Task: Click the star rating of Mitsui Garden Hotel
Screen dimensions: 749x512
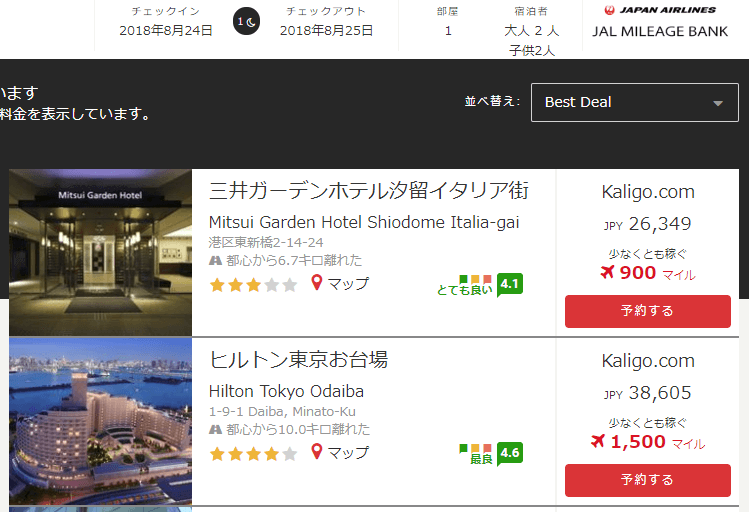Action: [x=253, y=284]
